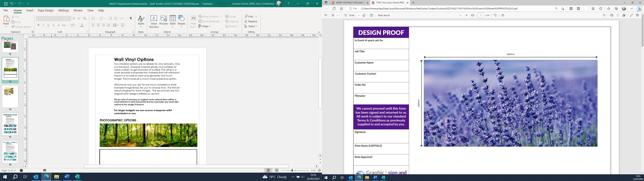This screenshot has height=181, width=644.
Task: Switch to the Page Design tab
Action: tap(45, 11)
